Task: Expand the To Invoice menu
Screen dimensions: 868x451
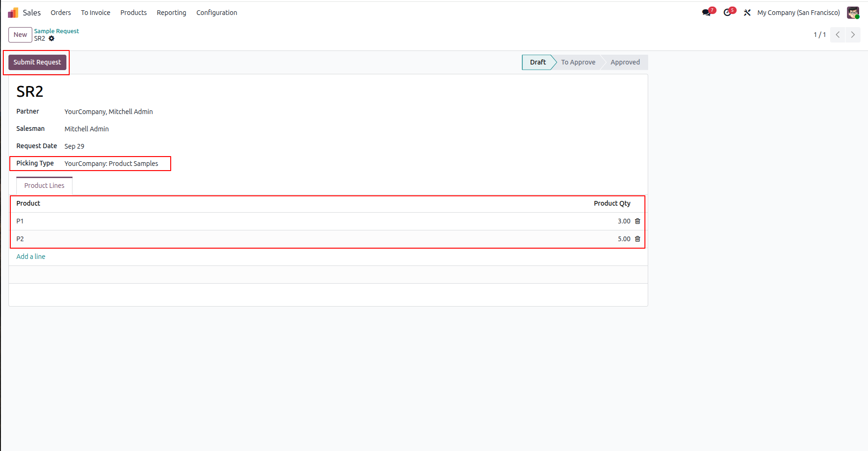Action: coord(95,13)
